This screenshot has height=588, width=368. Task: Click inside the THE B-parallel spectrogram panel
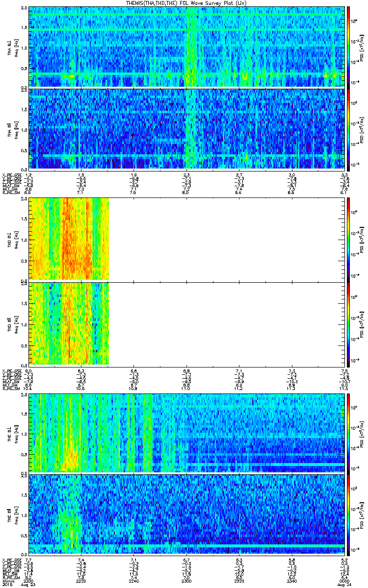pyautogui.click(x=186, y=514)
